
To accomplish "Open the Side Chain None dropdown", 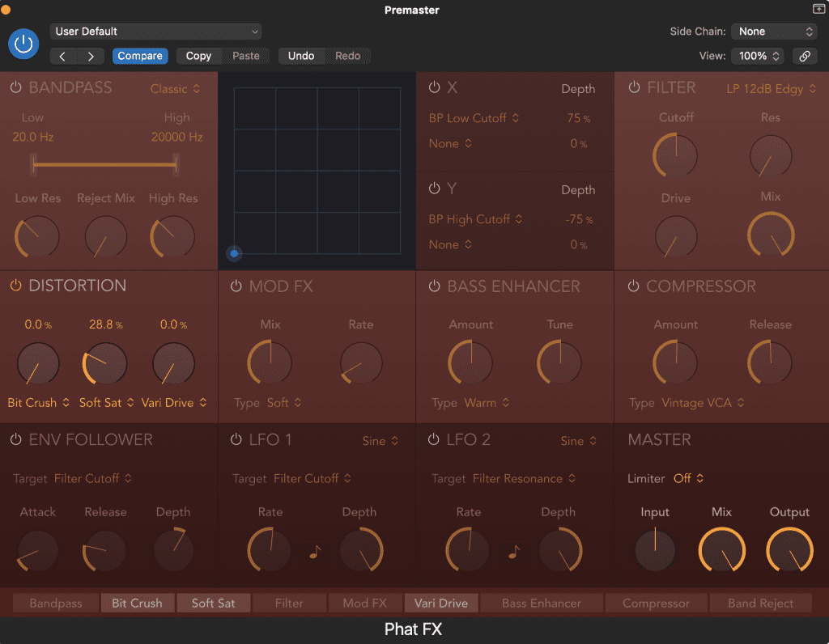I will click(774, 32).
